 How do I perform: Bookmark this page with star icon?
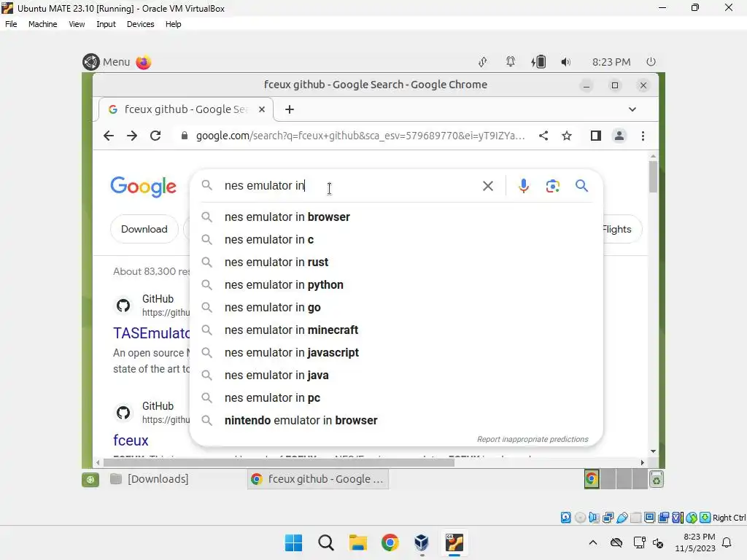coord(566,136)
